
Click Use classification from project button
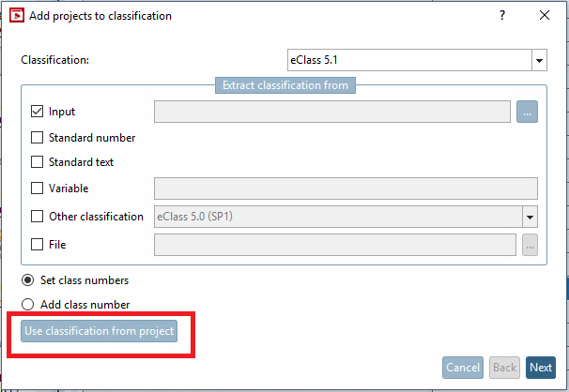pos(100,331)
